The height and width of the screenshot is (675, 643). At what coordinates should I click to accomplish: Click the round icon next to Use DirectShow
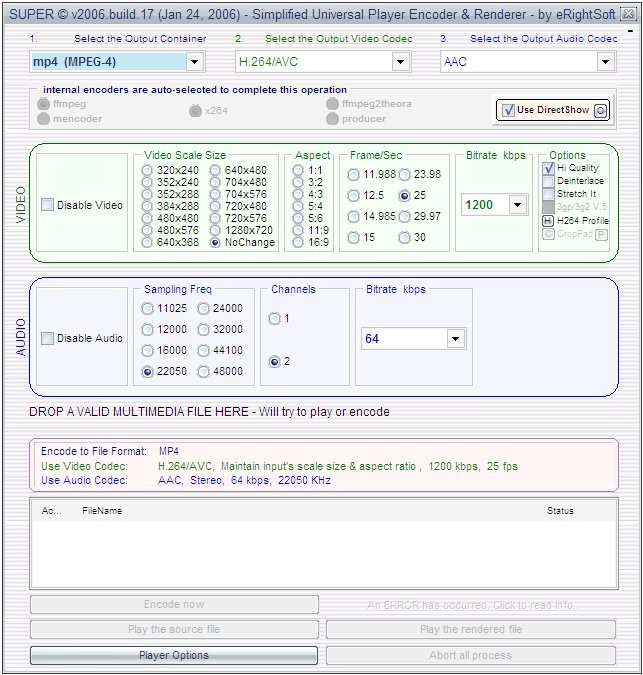(600, 111)
